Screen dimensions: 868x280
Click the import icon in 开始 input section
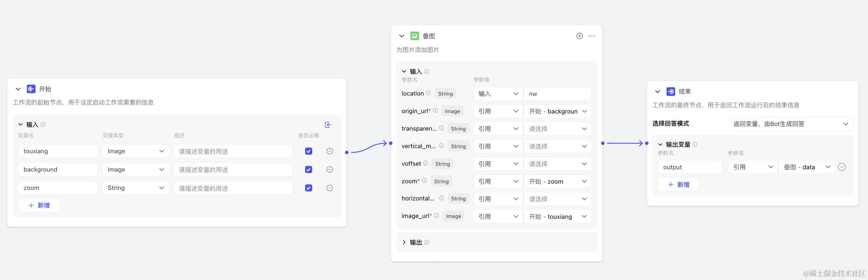[328, 125]
